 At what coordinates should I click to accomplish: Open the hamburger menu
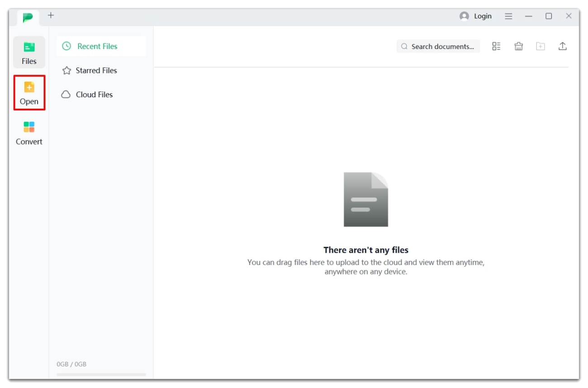pos(508,16)
